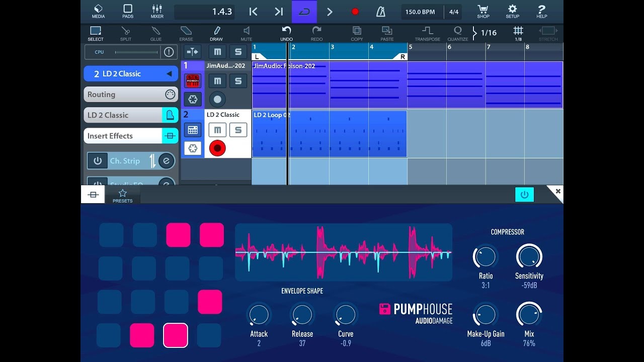Mute LD 2 Classic track
This screenshot has width=644, height=362.
[x=217, y=130]
